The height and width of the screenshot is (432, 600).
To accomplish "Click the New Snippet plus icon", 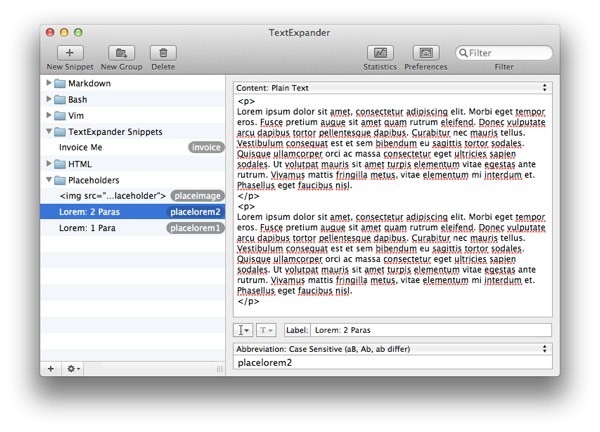I will pos(70,53).
